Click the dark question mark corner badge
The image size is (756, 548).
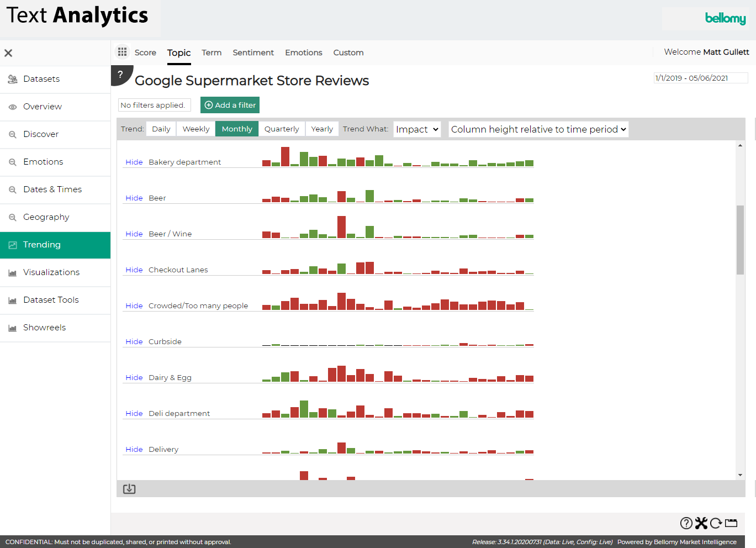click(120, 75)
